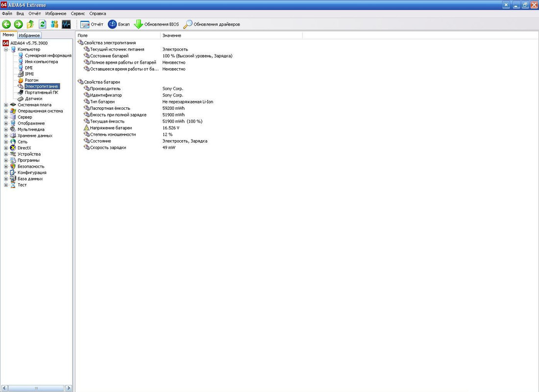Open the Справка menu
Image resolution: width=539 pixels, height=392 pixels.
(98, 14)
